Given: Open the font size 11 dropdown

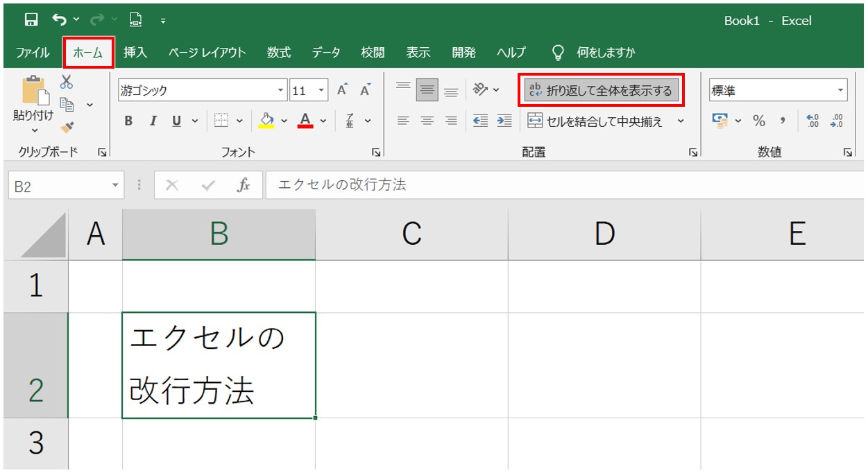Looking at the screenshot, I should (321, 91).
